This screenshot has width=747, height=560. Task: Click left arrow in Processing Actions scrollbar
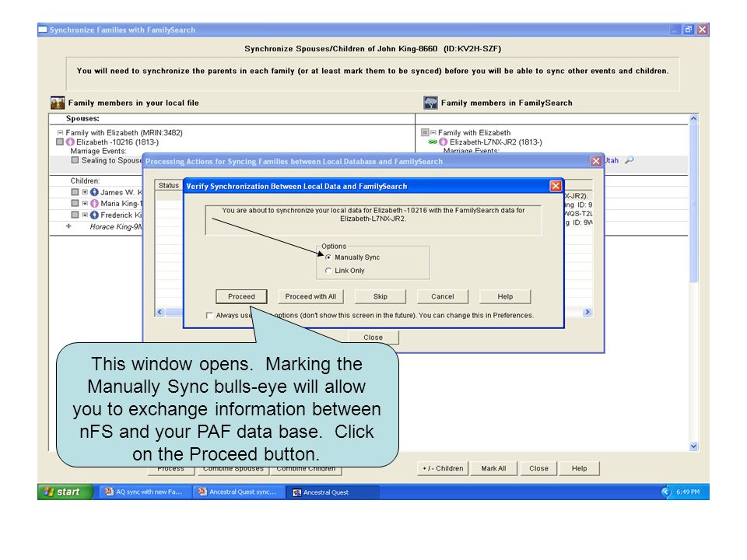pyautogui.click(x=160, y=312)
